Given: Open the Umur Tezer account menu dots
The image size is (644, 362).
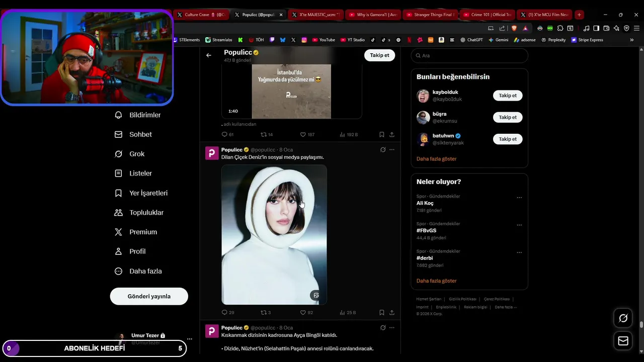Looking at the screenshot, I should point(189,339).
